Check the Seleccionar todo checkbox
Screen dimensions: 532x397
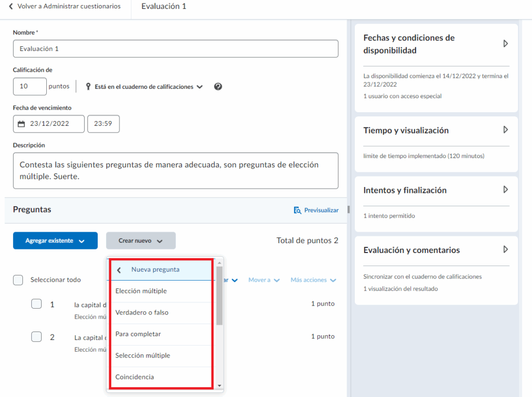pos(18,280)
